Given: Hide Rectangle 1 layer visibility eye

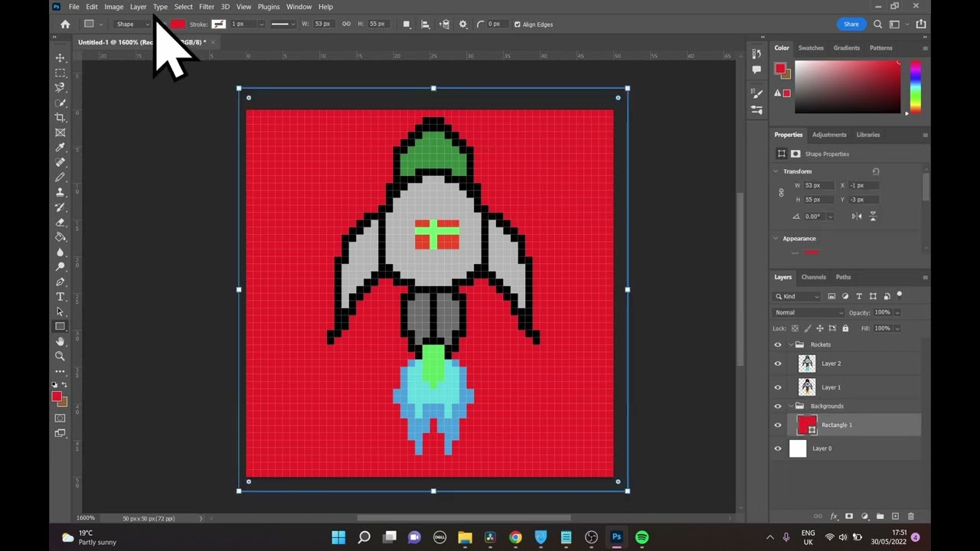Looking at the screenshot, I should coord(778,425).
